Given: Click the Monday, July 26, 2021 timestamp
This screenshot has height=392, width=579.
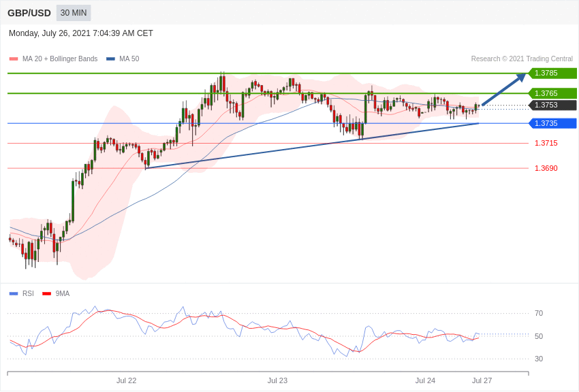Looking at the screenshot, I should [x=81, y=33].
